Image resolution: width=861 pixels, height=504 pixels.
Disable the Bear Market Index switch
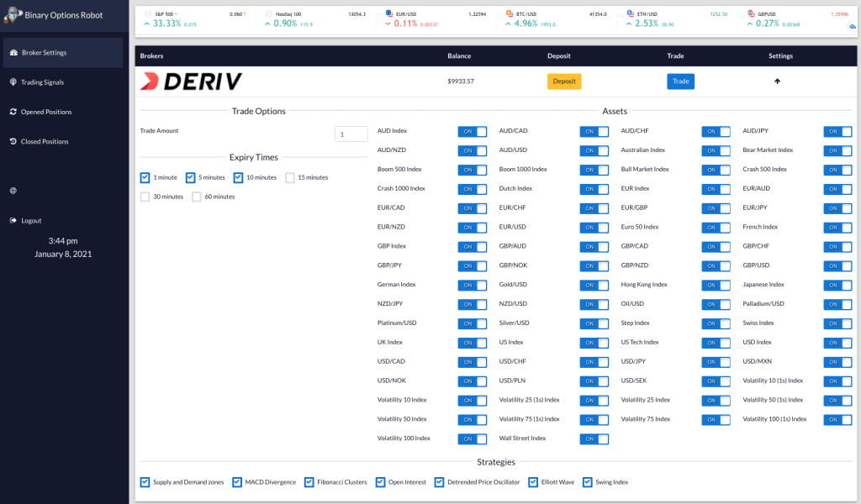coord(838,151)
